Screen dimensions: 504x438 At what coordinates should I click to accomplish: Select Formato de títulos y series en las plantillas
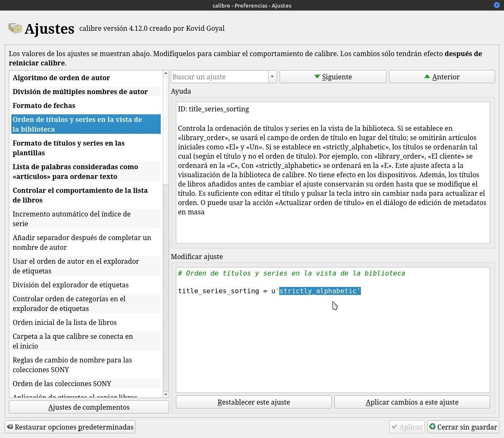coord(86,148)
